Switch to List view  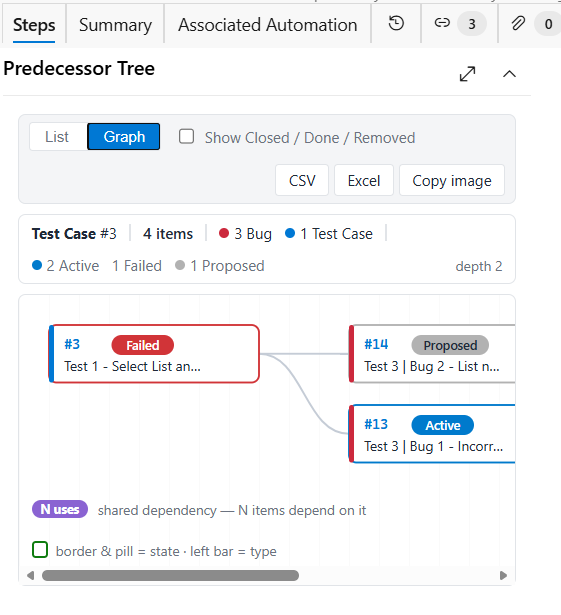tap(58, 137)
